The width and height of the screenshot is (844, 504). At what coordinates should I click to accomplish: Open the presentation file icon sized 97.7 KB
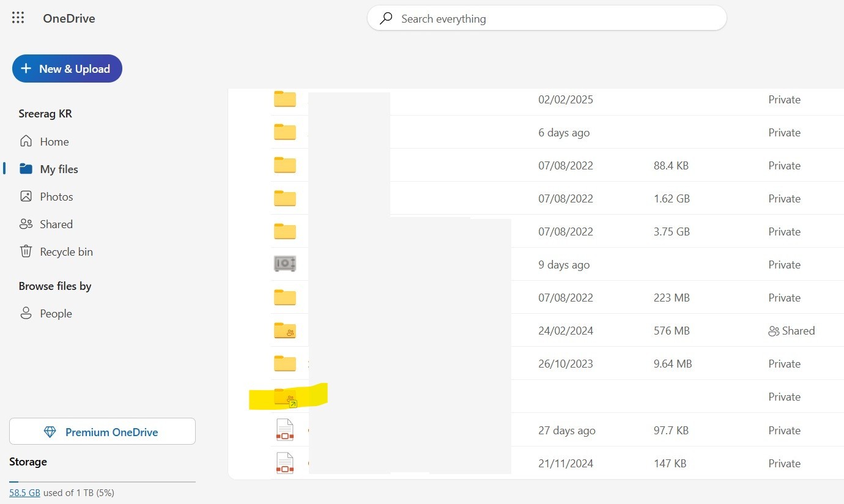coord(285,430)
